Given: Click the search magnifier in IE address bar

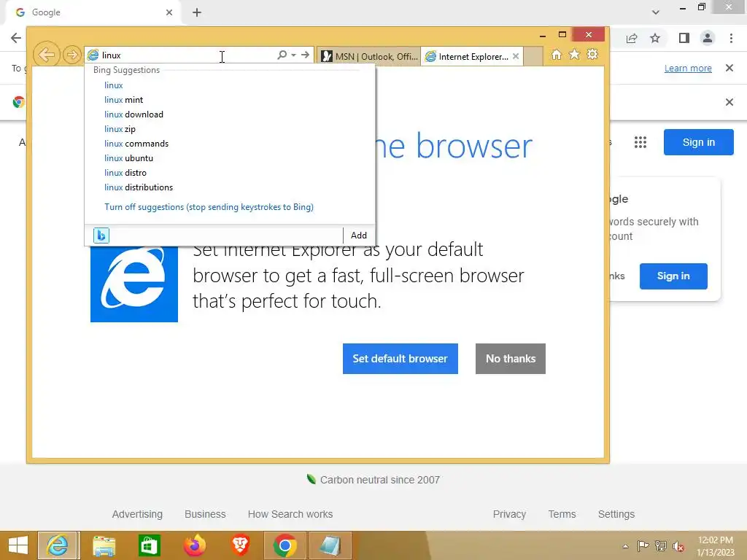Looking at the screenshot, I should pyautogui.click(x=282, y=55).
